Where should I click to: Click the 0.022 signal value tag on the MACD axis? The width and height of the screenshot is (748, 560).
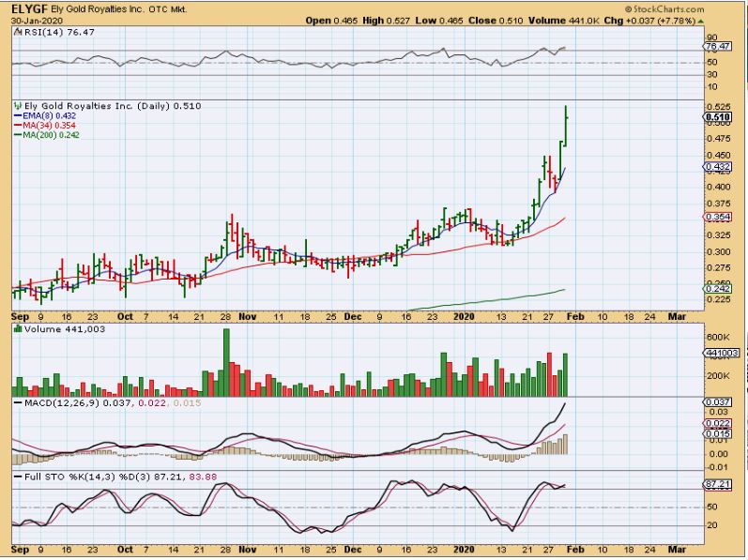click(x=717, y=424)
